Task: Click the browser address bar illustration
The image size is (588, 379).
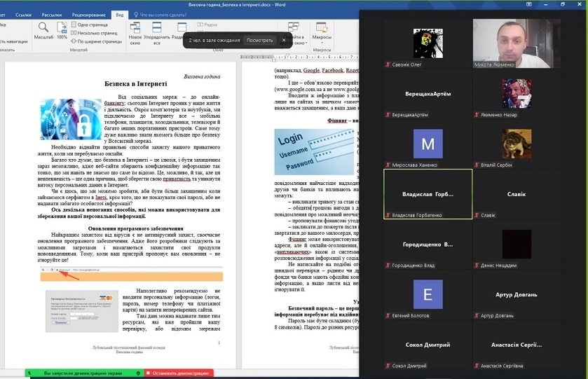Action: point(132,274)
